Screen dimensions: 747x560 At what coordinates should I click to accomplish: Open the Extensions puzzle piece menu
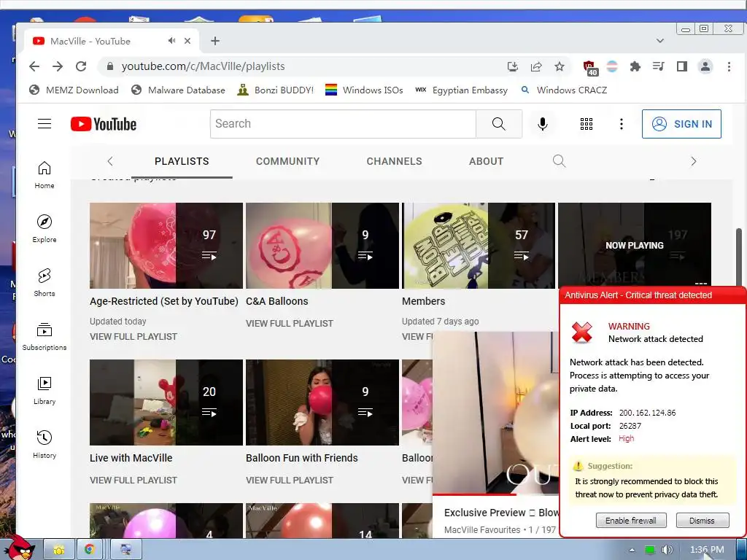[x=635, y=66]
